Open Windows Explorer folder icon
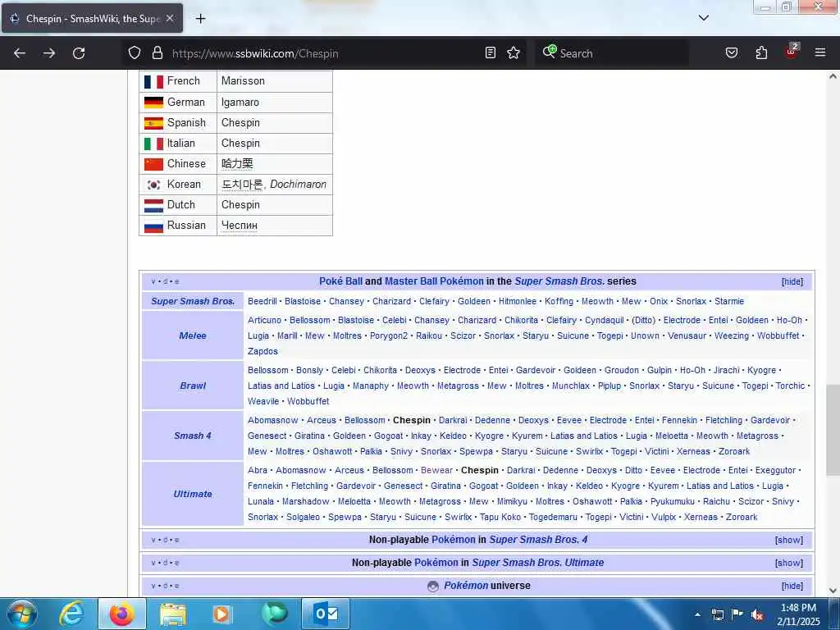The height and width of the screenshot is (630, 840). (172, 614)
